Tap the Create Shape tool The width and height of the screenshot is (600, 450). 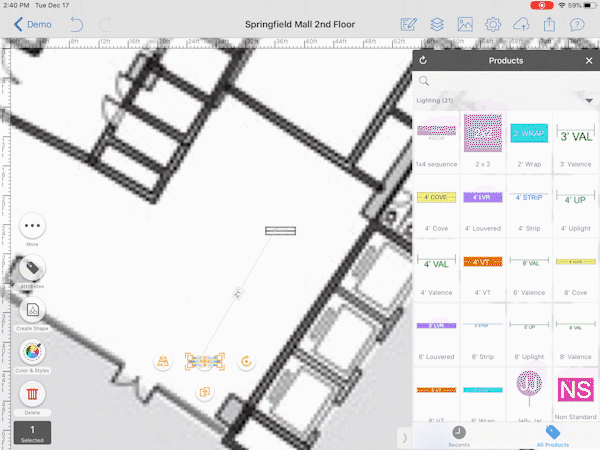(32, 310)
